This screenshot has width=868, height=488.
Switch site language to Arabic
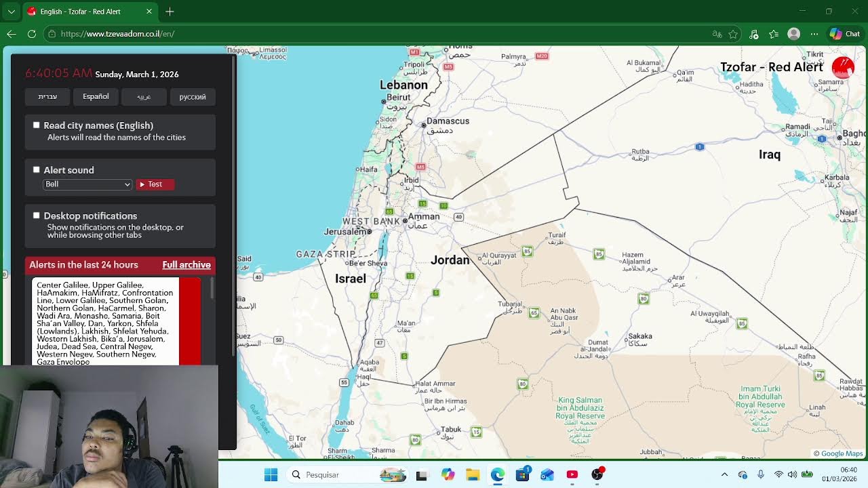click(x=144, y=97)
